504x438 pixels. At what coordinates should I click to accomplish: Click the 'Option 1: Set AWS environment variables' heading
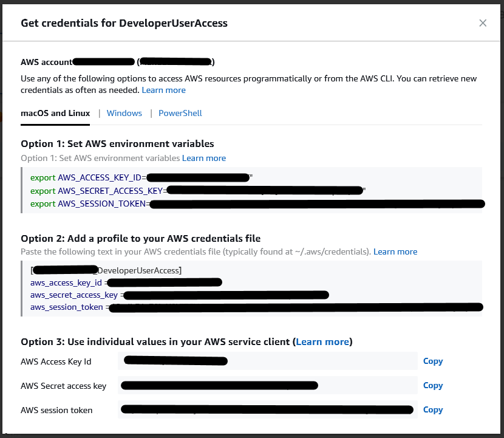click(117, 144)
